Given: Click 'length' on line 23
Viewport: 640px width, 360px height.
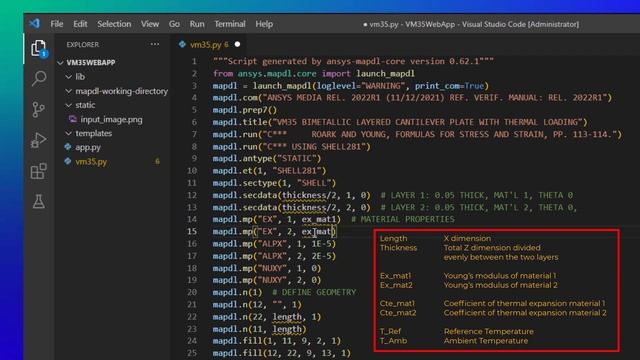Looking at the screenshot, I should (287, 329).
